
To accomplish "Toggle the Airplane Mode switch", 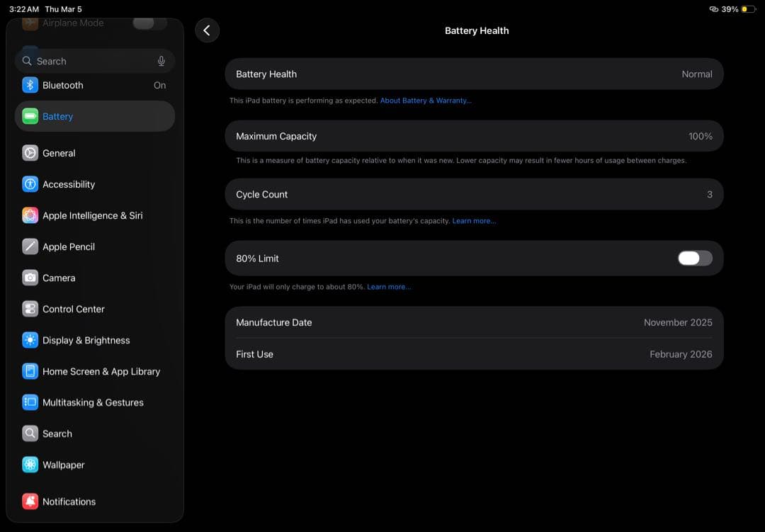I will [x=149, y=23].
